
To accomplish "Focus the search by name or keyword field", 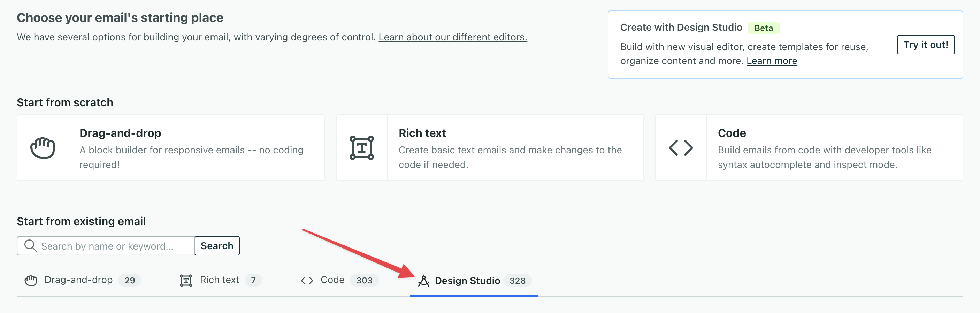I will 106,246.
